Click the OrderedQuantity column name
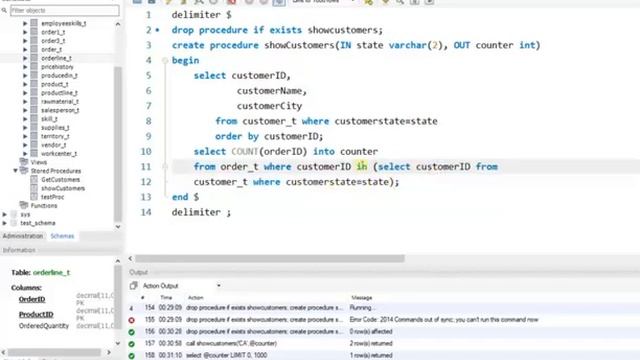 point(44,326)
